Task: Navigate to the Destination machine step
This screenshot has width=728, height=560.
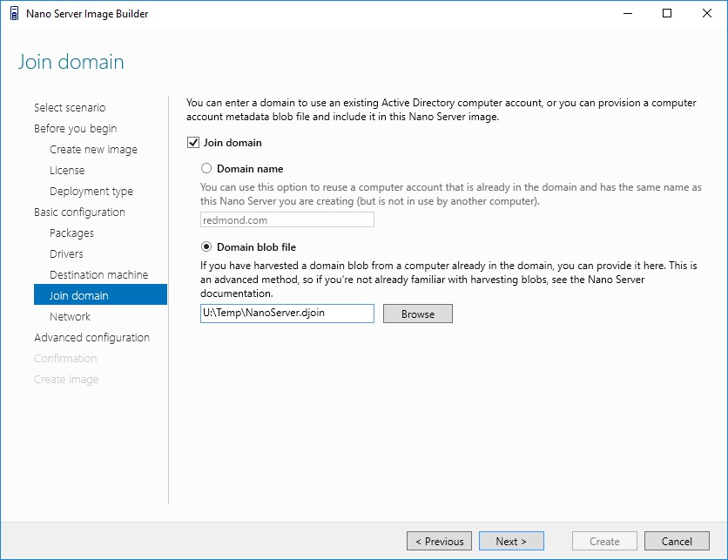Action: pyautogui.click(x=99, y=275)
